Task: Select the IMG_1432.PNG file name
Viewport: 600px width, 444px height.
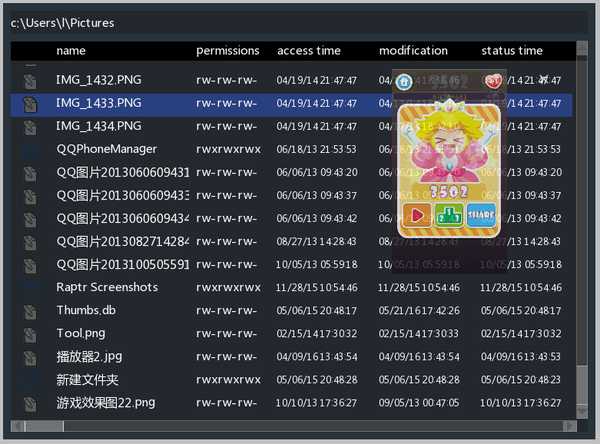Action: [99, 80]
